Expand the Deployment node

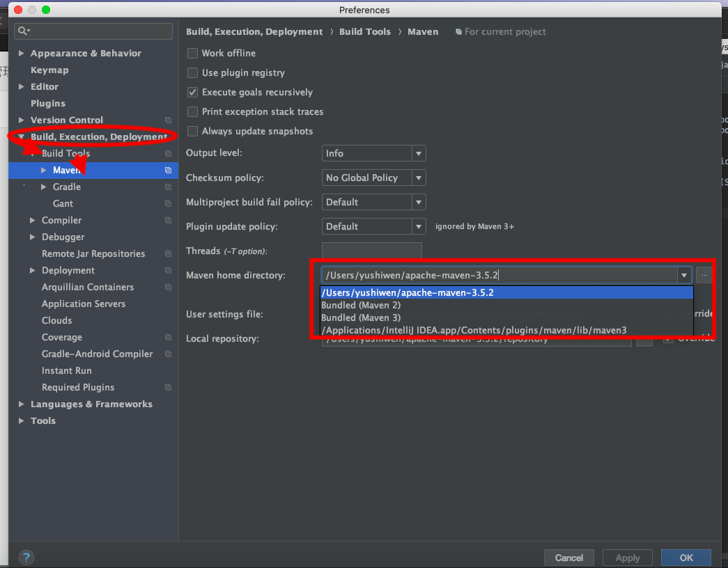32,271
